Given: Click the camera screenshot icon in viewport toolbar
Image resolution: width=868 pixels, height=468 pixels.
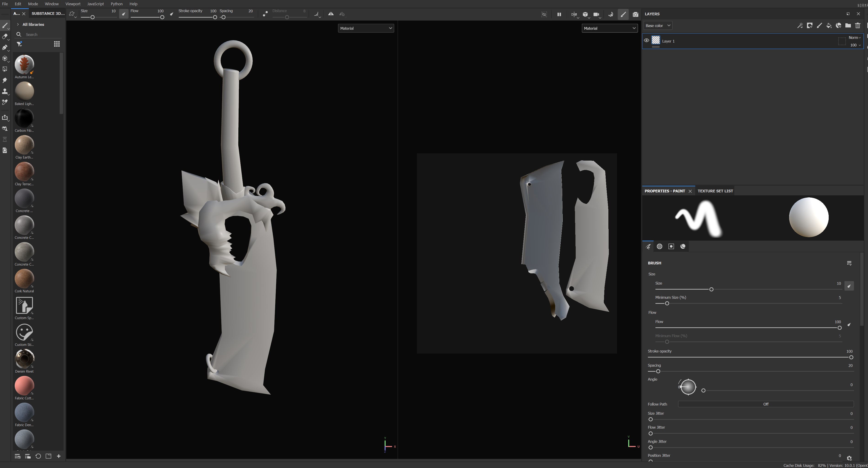Looking at the screenshot, I should coord(636,14).
